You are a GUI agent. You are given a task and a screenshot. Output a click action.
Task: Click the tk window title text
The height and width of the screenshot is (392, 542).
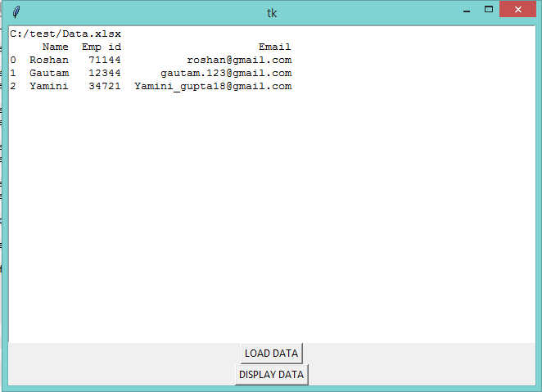click(272, 13)
